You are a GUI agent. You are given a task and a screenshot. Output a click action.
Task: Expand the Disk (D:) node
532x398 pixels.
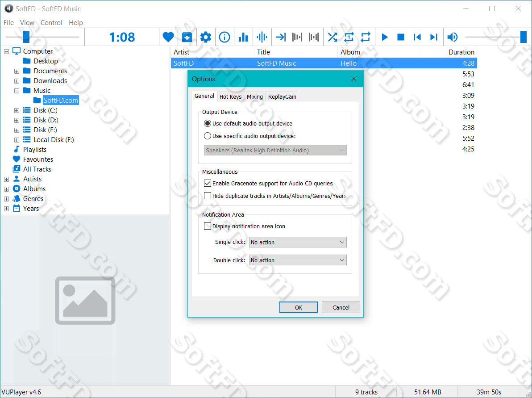click(x=16, y=120)
